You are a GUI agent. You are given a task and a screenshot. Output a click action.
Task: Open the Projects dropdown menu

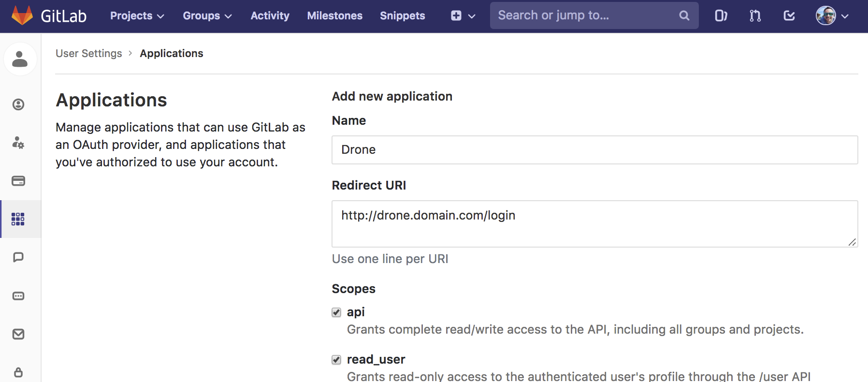[137, 16]
